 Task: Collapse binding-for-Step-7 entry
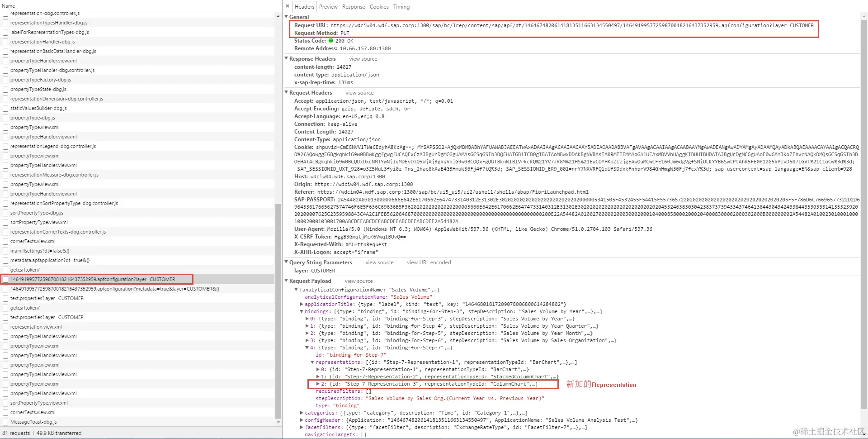pos(307,348)
